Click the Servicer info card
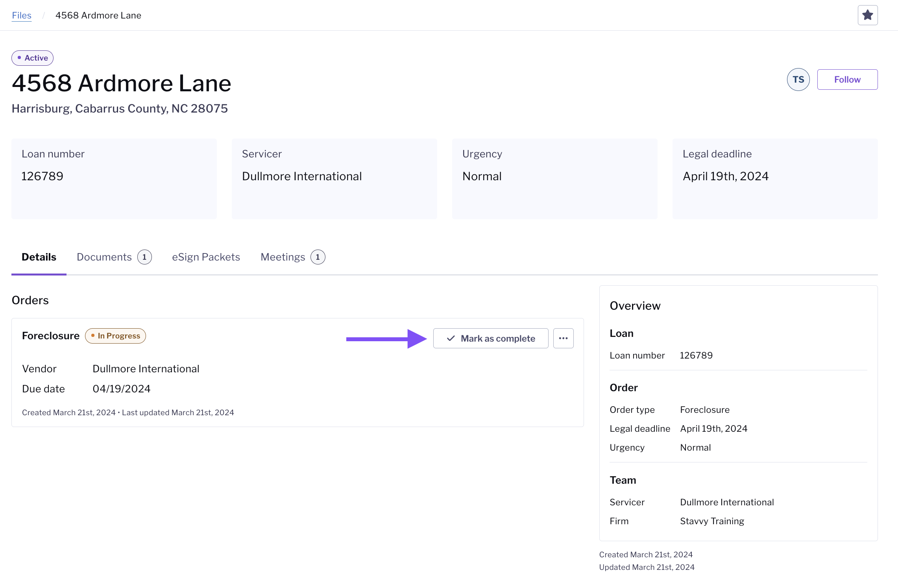Image resolution: width=898 pixels, height=588 pixels. [334, 179]
